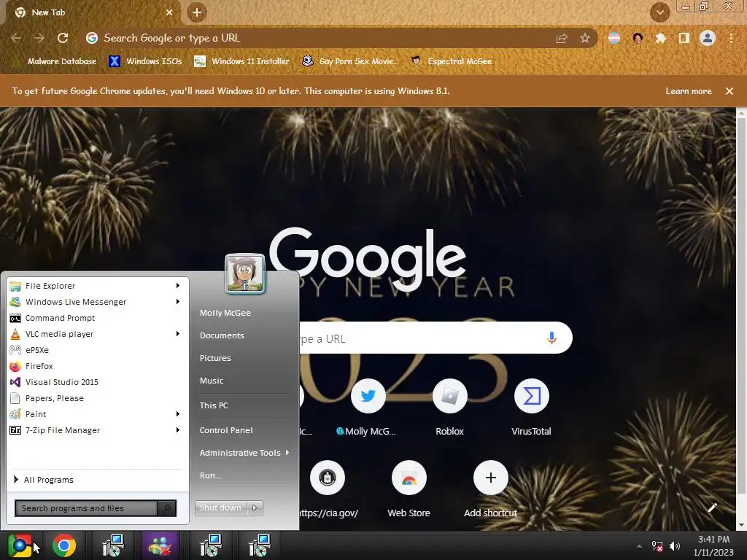Image resolution: width=747 pixels, height=560 pixels.
Task: Open the https://cia.gov/ shortcut tile
Action: click(328, 489)
